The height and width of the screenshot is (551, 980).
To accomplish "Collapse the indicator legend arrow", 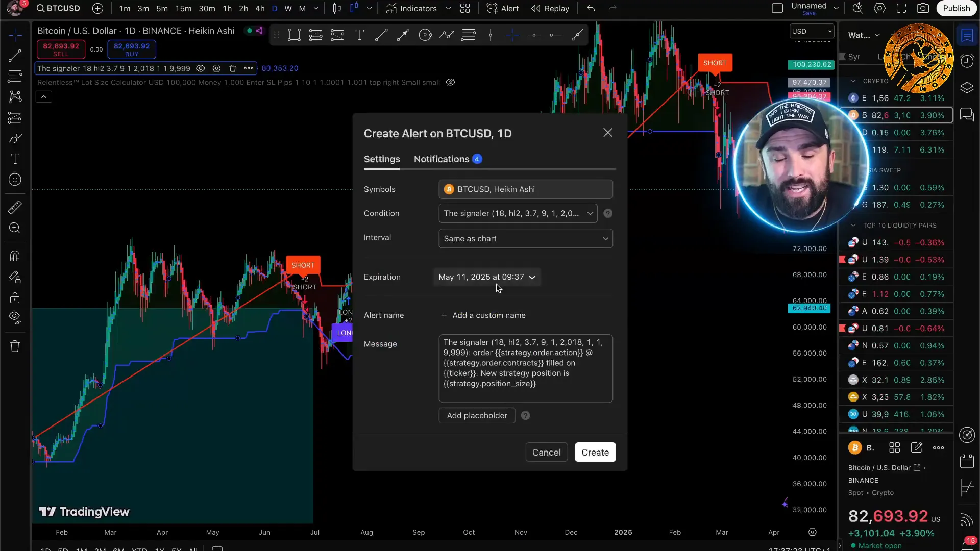I will [44, 96].
